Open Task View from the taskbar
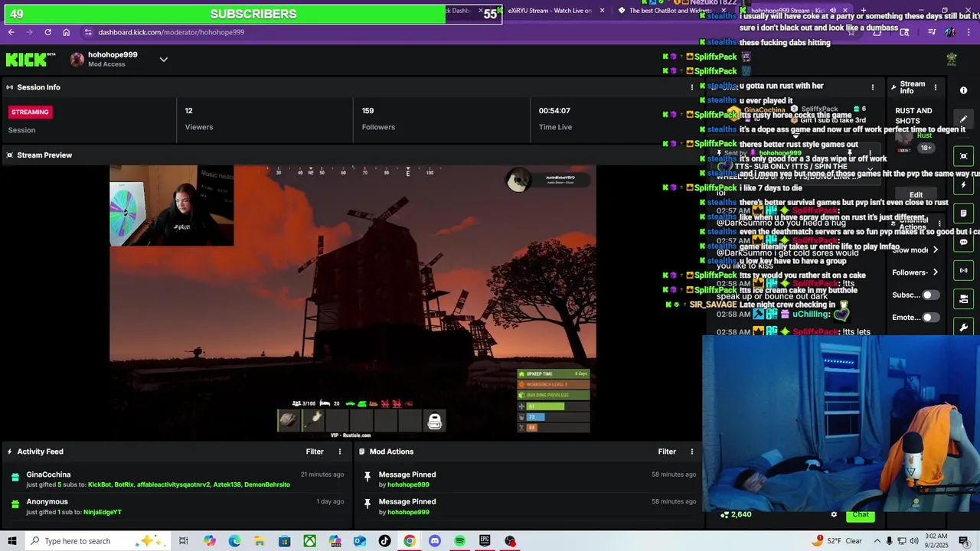The height and width of the screenshot is (551, 980). pyautogui.click(x=184, y=541)
